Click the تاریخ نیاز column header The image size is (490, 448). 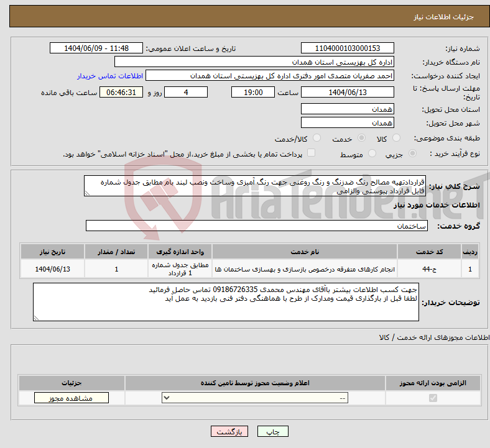pyautogui.click(x=52, y=252)
